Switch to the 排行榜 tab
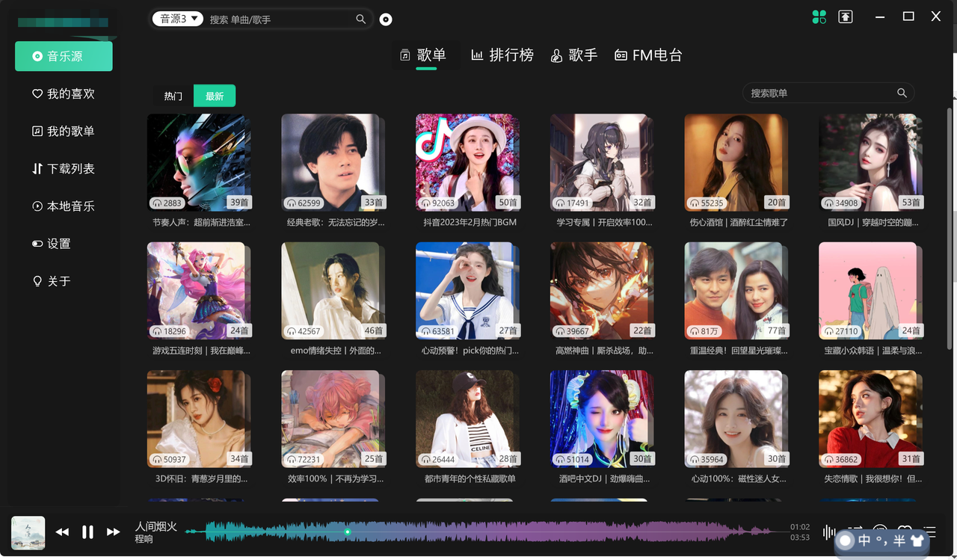Image resolution: width=957 pixels, height=560 pixels. coord(502,55)
